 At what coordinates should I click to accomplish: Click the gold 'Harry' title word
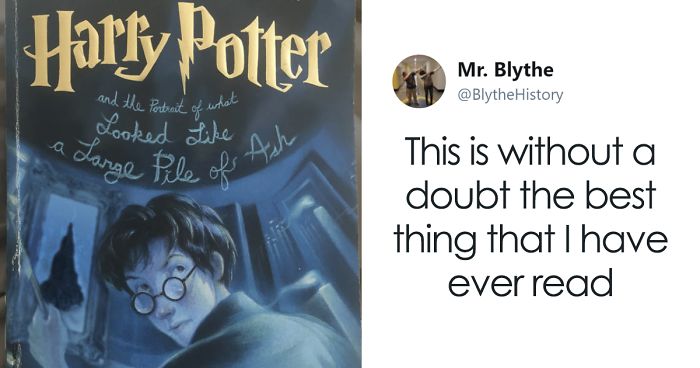tap(97, 48)
